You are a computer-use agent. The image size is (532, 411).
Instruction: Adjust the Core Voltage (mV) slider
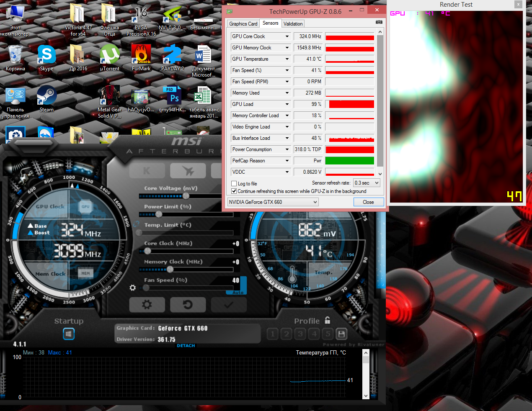point(185,196)
